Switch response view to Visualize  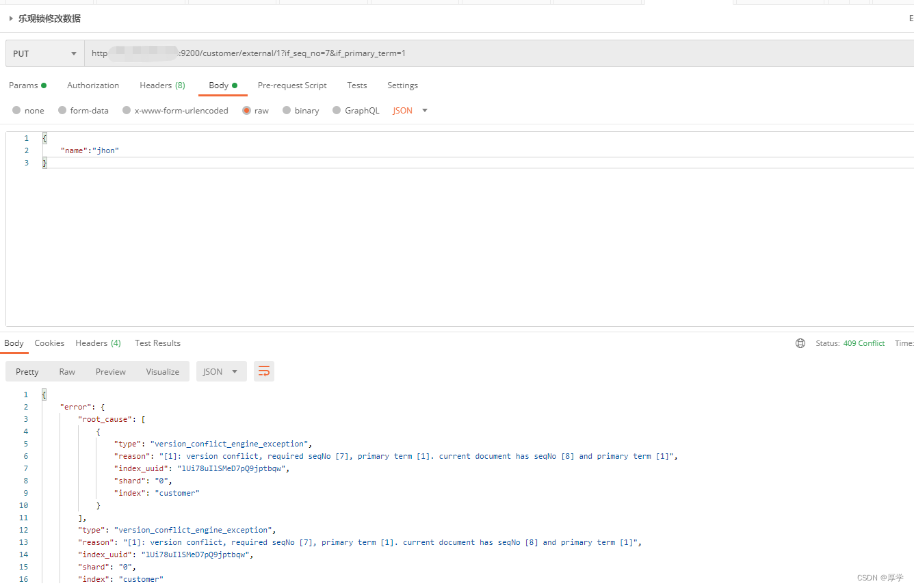163,372
